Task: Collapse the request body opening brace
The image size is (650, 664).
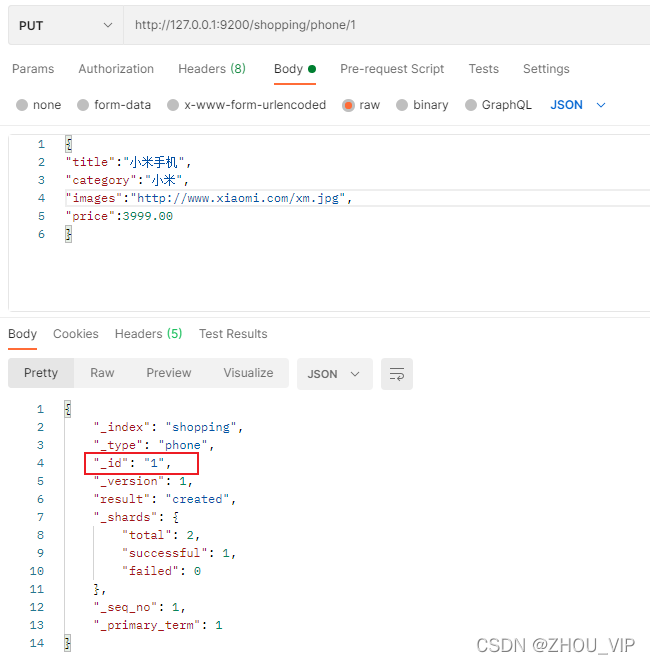Action: (69, 144)
